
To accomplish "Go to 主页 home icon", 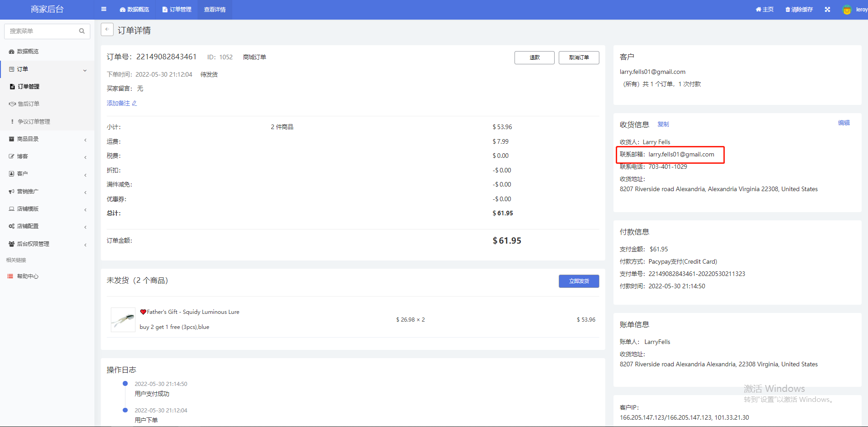I will (x=758, y=10).
